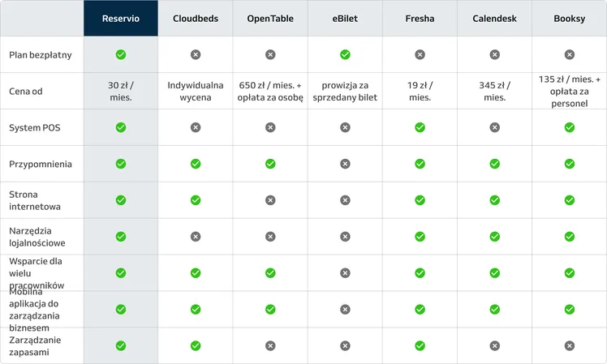Image resolution: width=607 pixels, height=364 pixels.
Task: Click eBilet's gray X for Przypomnienia
Action: [345, 164]
